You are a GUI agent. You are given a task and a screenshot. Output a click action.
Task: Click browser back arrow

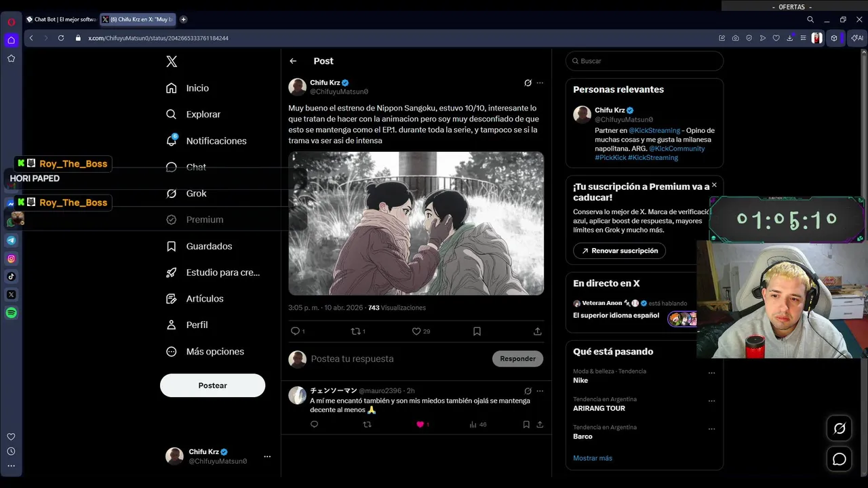pos(31,38)
